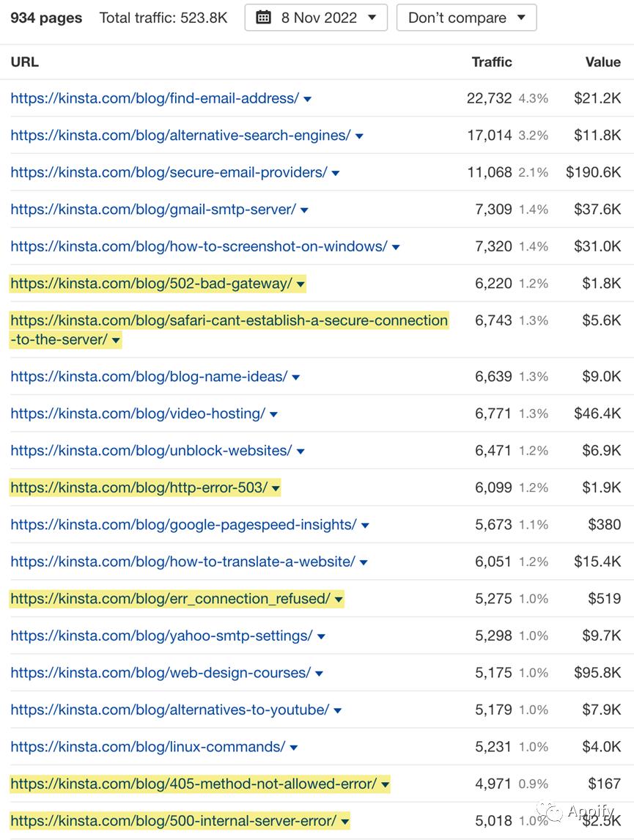This screenshot has width=634, height=840.
Task: Open the how-to-screenshot-on-windows link
Action: coord(199,246)
